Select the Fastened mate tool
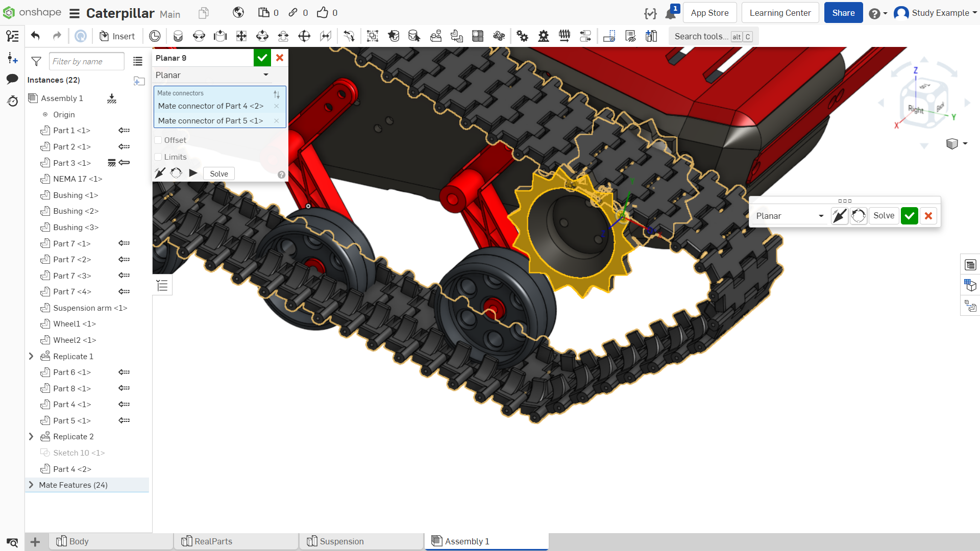 click(178, 36)
